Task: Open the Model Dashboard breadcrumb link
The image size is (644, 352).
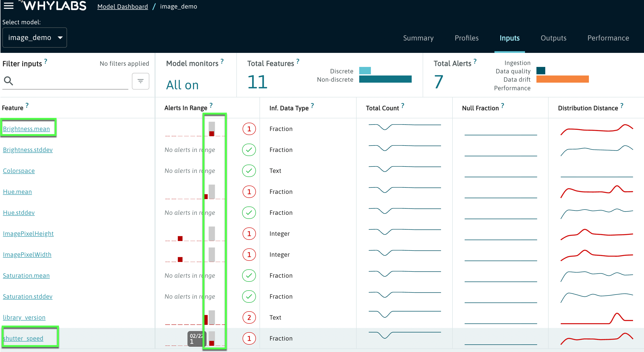Action: click(123, 6)
